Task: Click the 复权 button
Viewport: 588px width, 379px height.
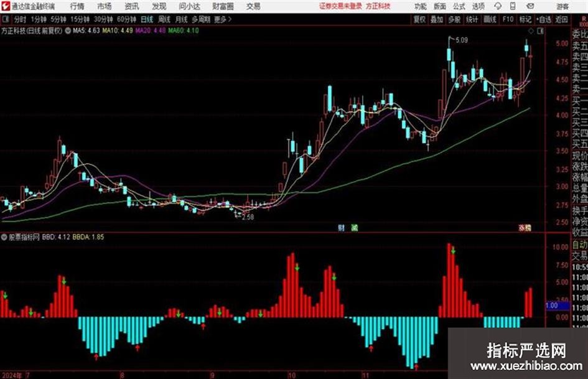Action: pos(419,19)
